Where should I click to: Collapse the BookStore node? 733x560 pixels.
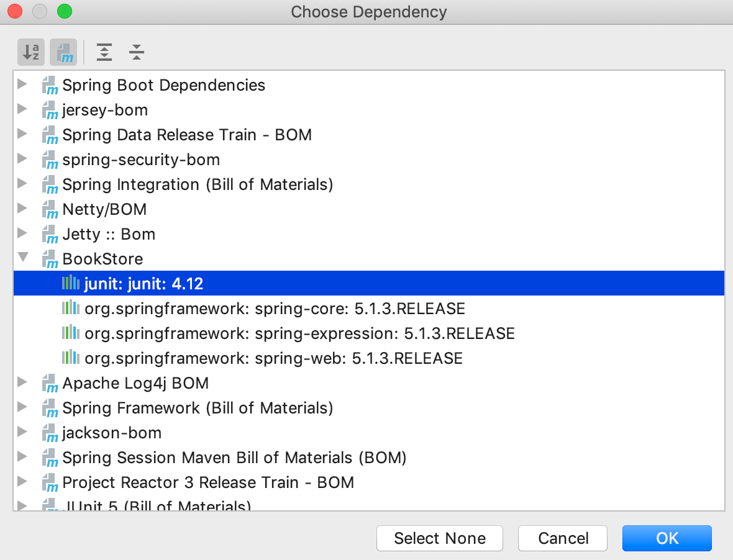pyautogui.click(x=23, y=258)
